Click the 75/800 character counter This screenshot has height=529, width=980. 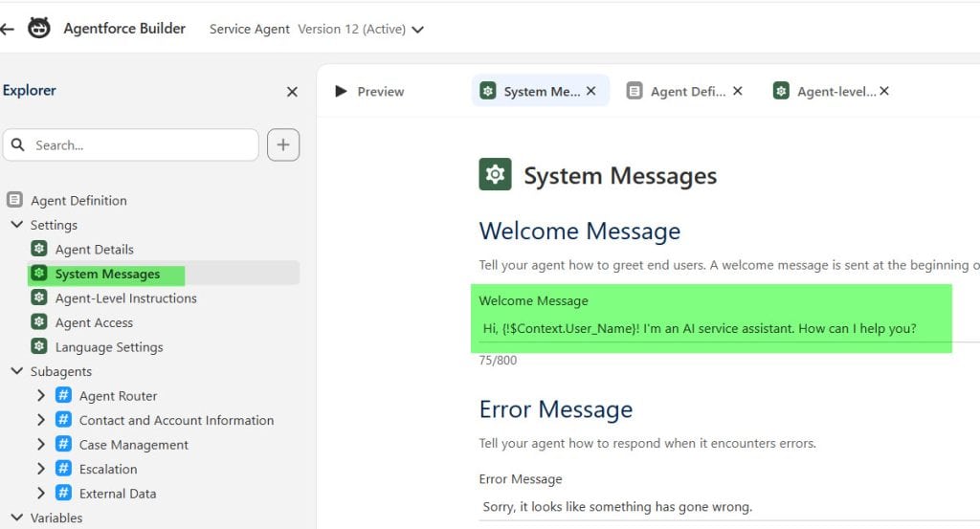tap(498, 361)
